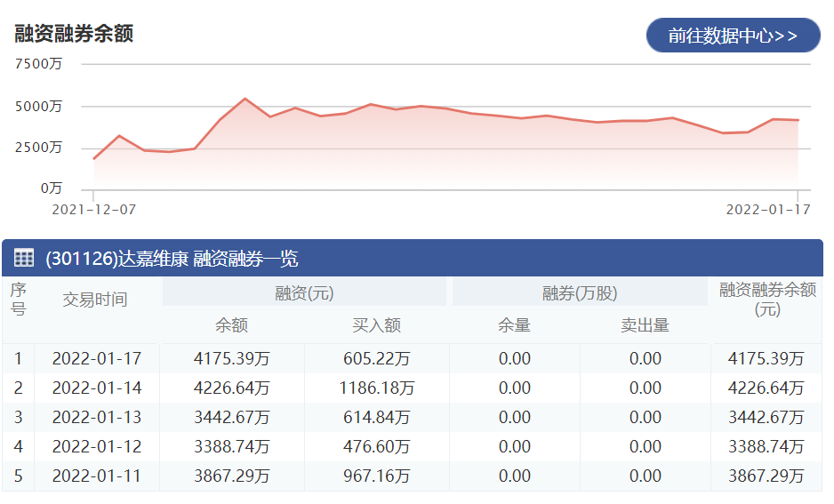Click the 605.22万 买入额 cell
This screenshot has height=504, width=834.
[x=377, y=358]
